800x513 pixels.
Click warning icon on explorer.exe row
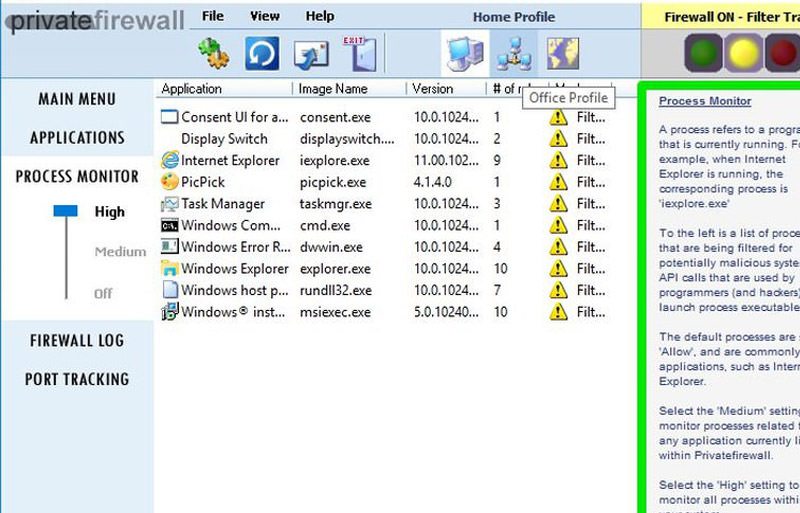pyautogui.click(x=558, y=268)
